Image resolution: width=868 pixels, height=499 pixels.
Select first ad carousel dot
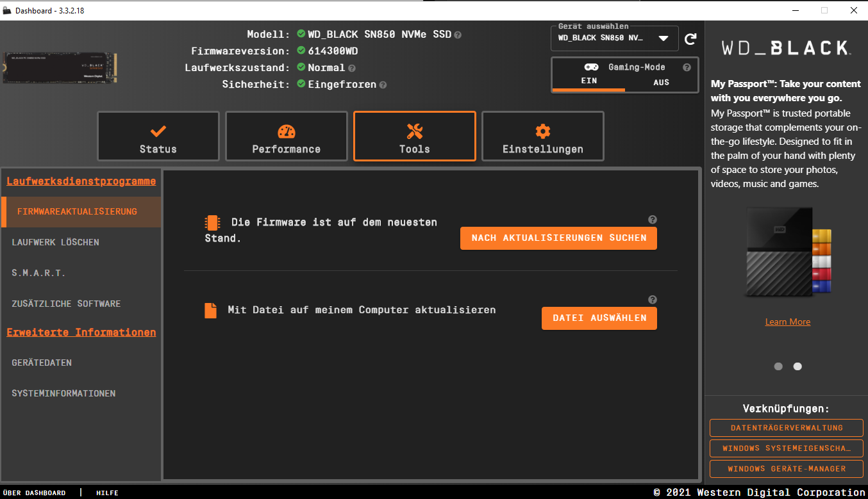tap(778, 366)
